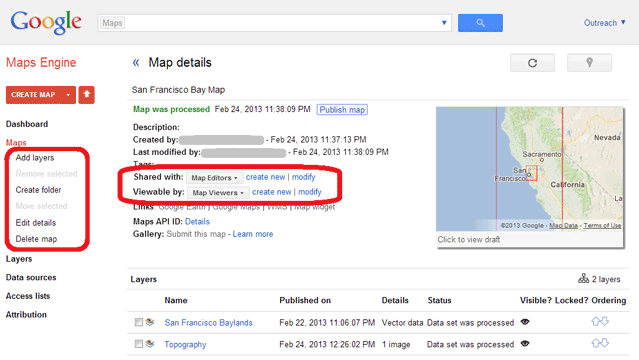This screenshot has width=639, height=360.
Task: Click the Status column header
Action: pyautogui.click(x=439, y=300)
